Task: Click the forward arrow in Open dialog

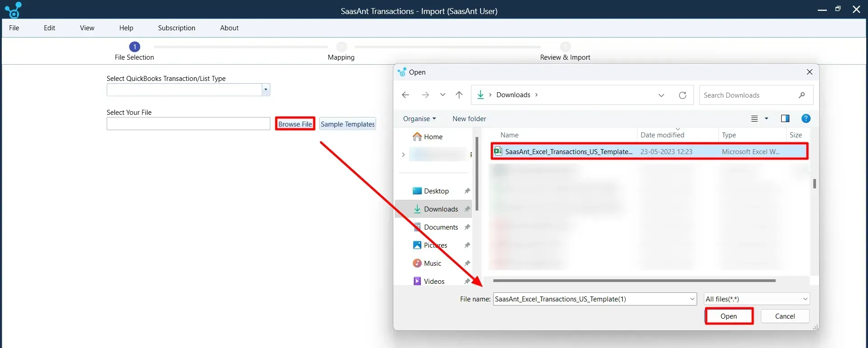Action: 425,95
